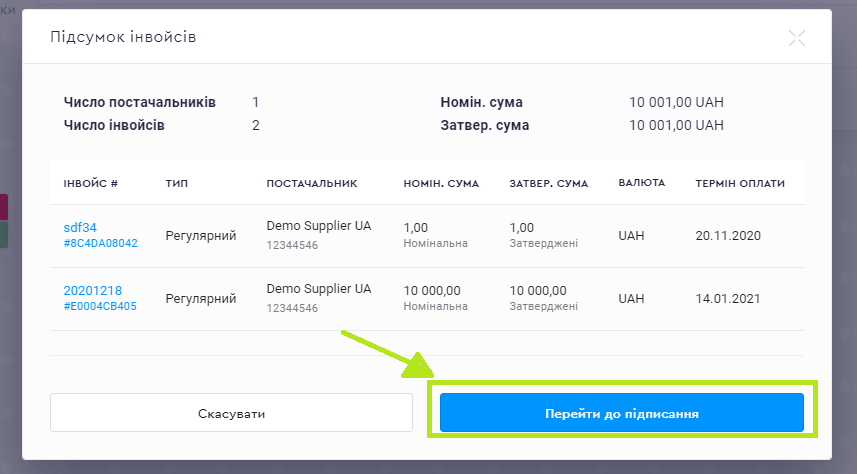Viewport: 857px width, 474px height.
Task: Select the Номін. сума column header
Action: coord(440,184)
